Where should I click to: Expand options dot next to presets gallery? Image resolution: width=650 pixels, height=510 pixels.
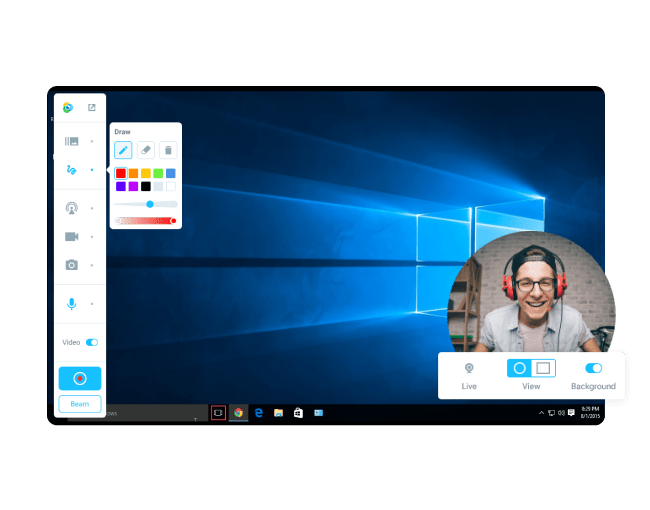[x=92, y=141]
